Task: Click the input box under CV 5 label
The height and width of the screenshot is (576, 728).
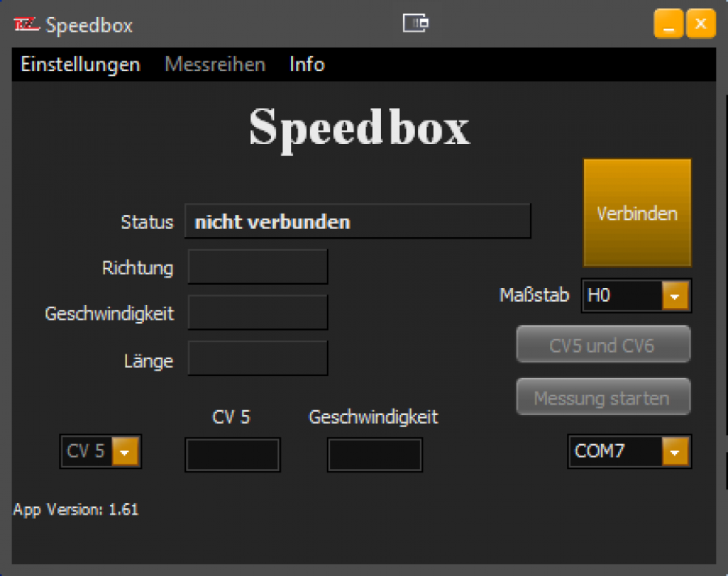Action: pos(233,455)
